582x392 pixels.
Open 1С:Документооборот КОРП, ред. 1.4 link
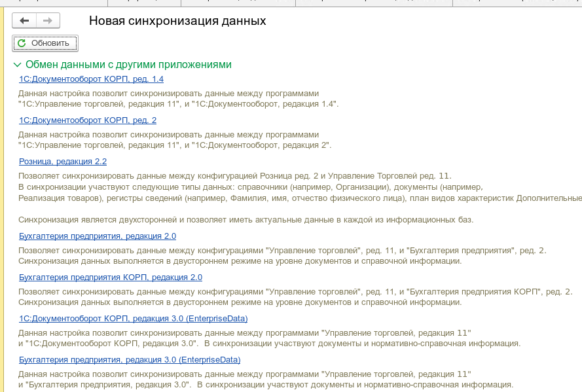pos(91,79)
